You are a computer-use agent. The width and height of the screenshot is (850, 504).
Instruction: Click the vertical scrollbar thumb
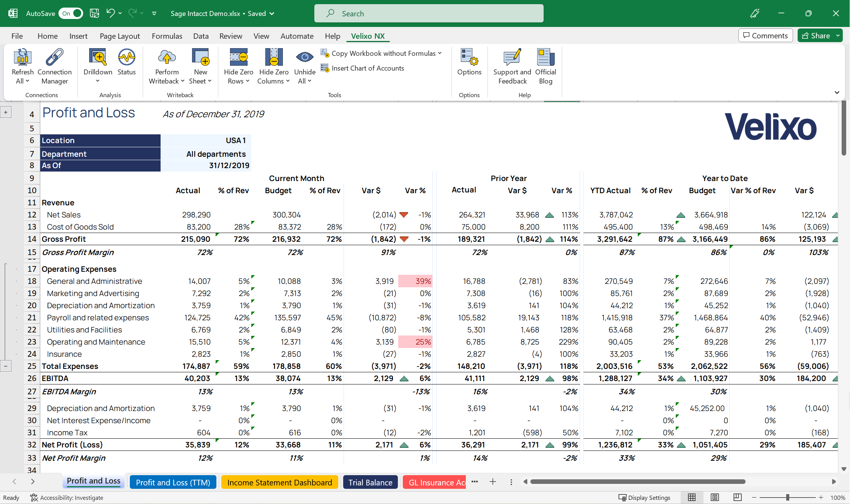tap(844, 128)
